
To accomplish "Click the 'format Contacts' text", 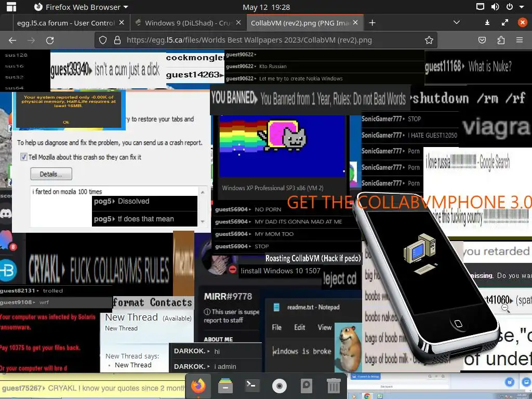I will [x=152, y=302].
